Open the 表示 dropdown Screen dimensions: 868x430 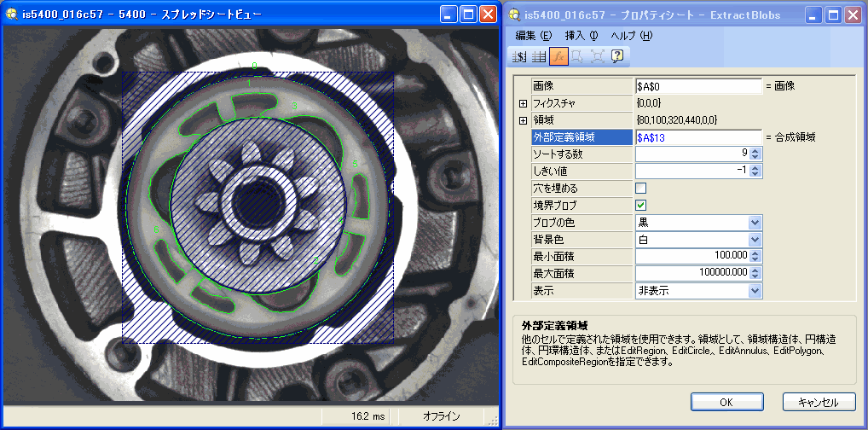754,290
